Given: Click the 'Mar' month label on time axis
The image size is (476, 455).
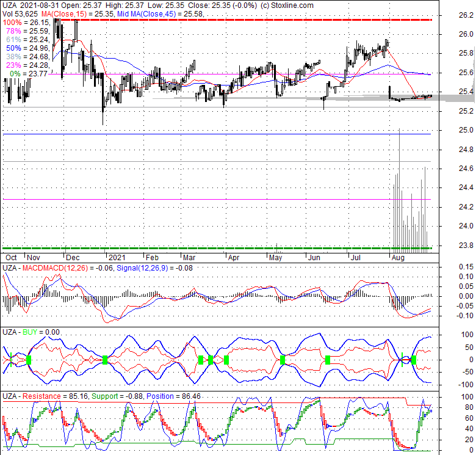Looking at the screenshot, I should pyautogui.click(x=189, y=258).
